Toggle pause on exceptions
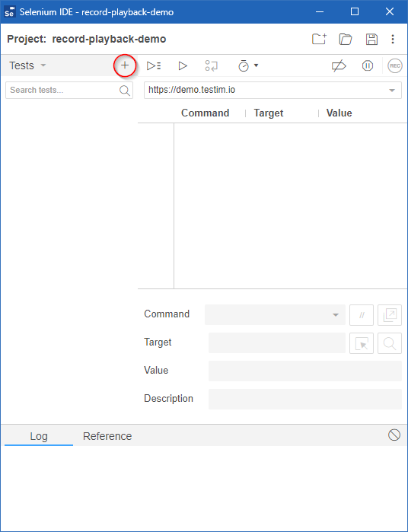The width and height of the screenshot is (408, 532). click(368, 65)
